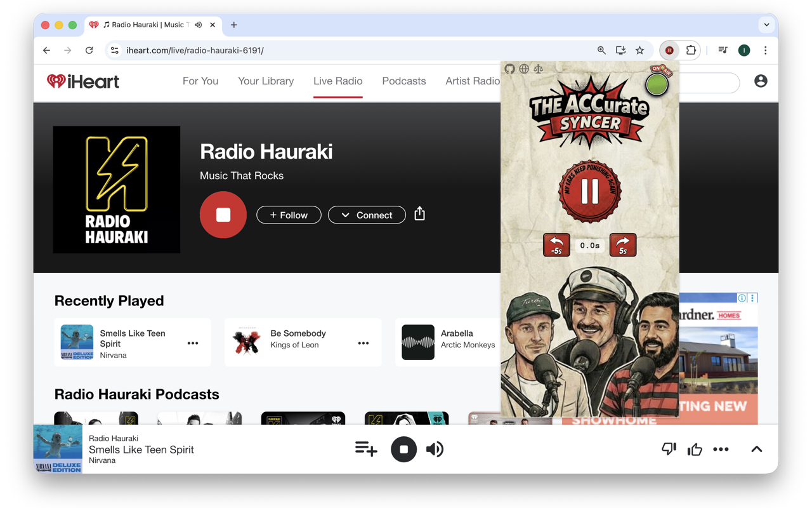Click the address bar URL
Viewport: 812px width, 508px height.
pos(195,50)
